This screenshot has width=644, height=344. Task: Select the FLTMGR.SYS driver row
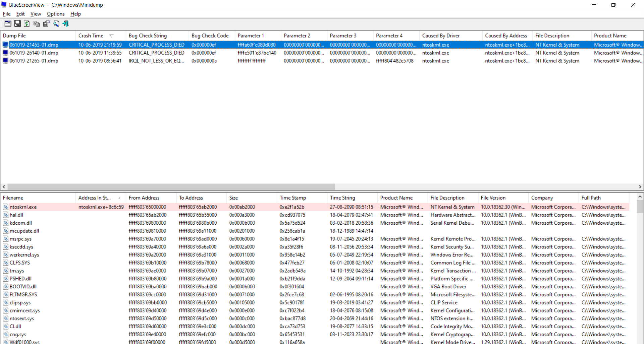pyautogui.click(x=23, y=294)
